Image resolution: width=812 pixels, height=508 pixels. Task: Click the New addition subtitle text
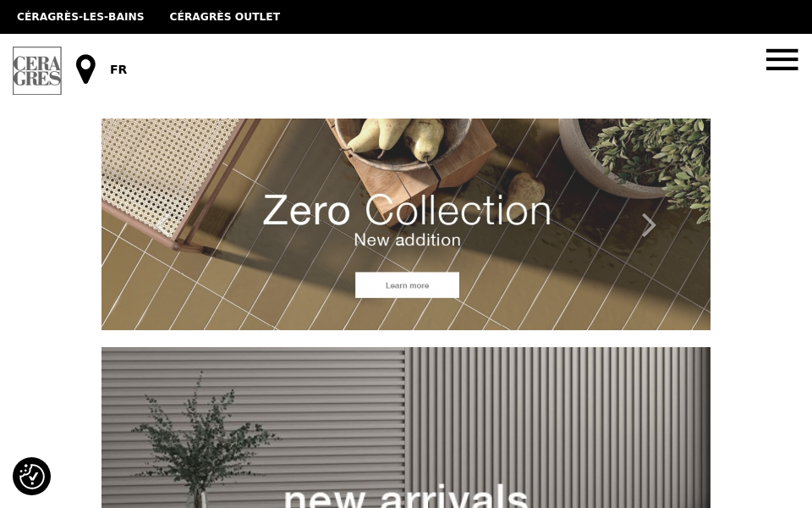click(x=407, y=240)
